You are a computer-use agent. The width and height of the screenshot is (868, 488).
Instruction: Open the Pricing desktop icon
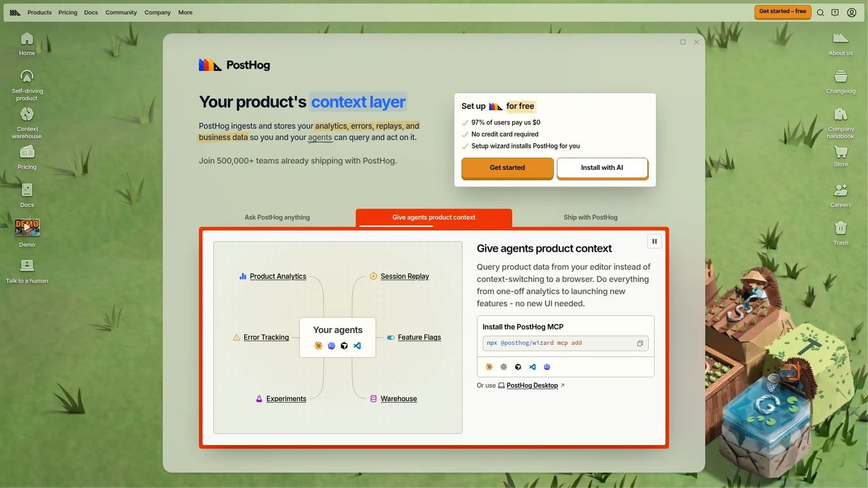27,158
